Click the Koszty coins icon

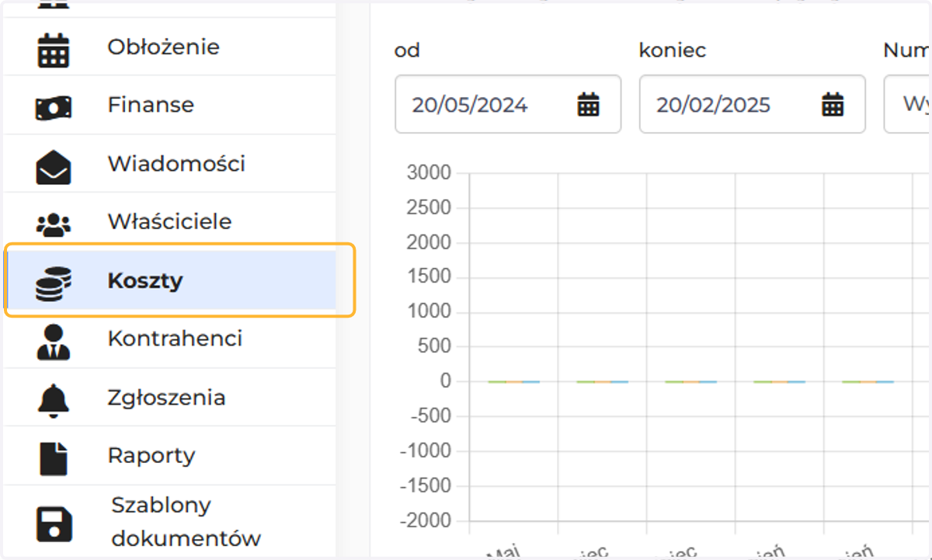pyautogui.click(x=54, y=283)
